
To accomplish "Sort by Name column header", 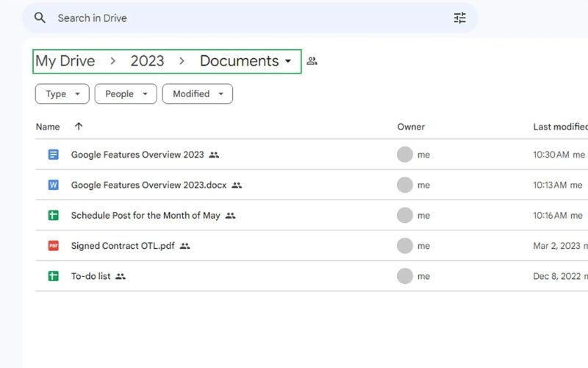I will click(48, 127).
